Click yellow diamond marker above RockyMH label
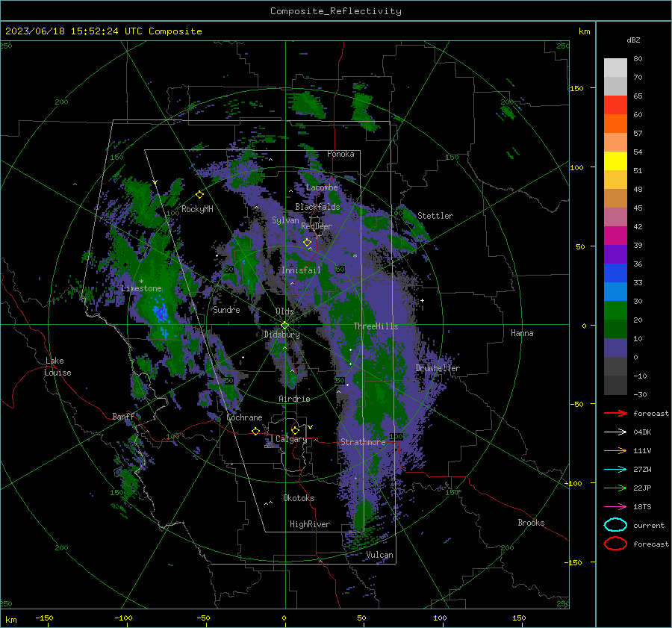Screen dimensions: 672x628 [x=199, y=195]
